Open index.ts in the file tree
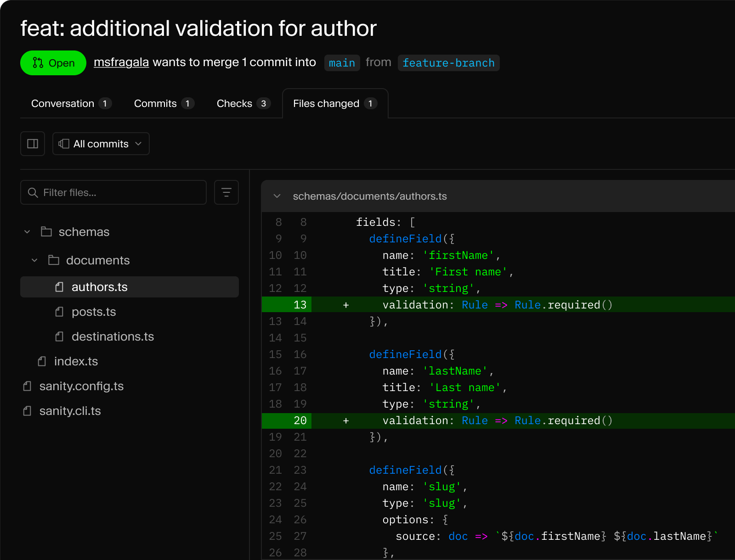Viewport: 735px width, 560px height. coord(76,361)
